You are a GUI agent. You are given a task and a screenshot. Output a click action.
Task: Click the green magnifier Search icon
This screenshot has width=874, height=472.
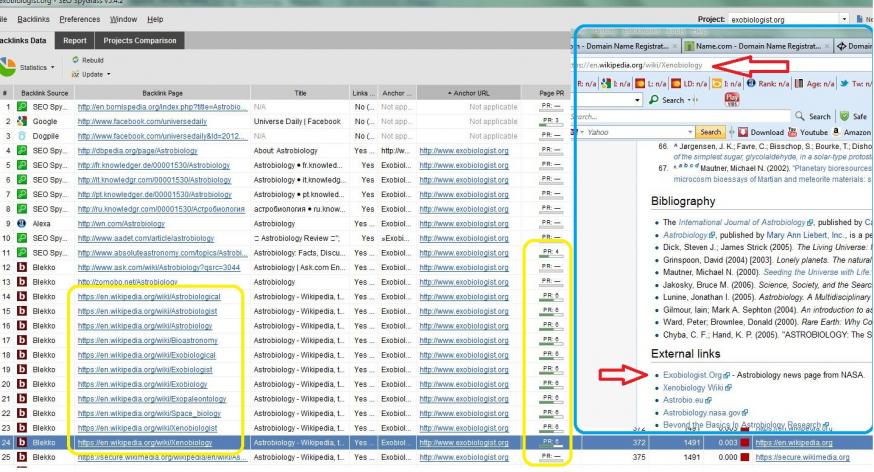click(654, 100)
